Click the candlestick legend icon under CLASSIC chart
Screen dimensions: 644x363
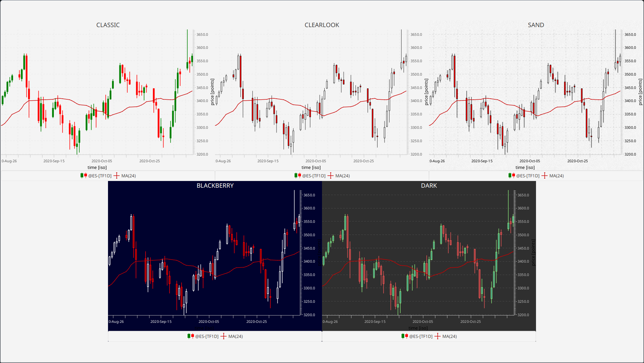(84, 176)
